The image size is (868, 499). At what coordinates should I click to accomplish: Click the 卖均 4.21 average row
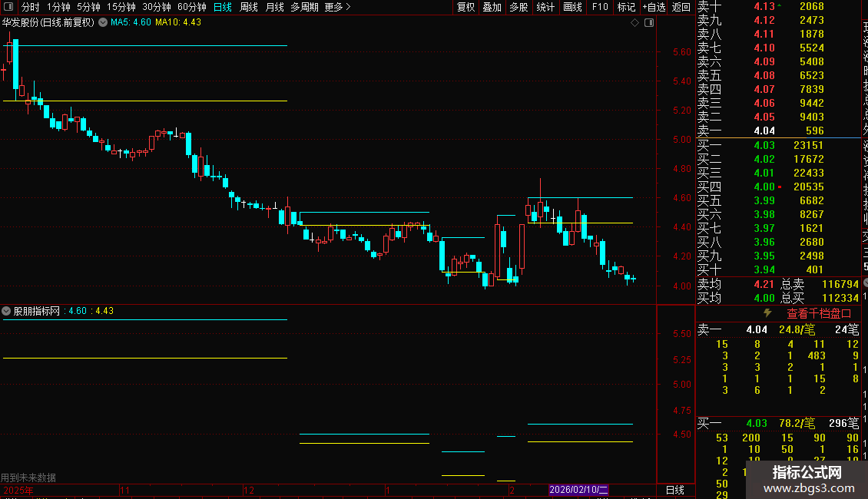(x=736, y=284)
